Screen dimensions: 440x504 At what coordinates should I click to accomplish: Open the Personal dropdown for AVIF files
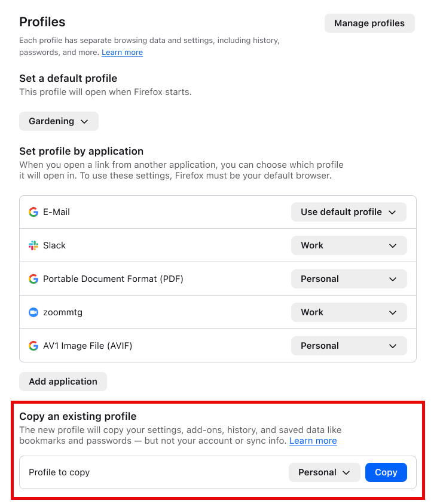pyautogui.click(x=349, y=345)
